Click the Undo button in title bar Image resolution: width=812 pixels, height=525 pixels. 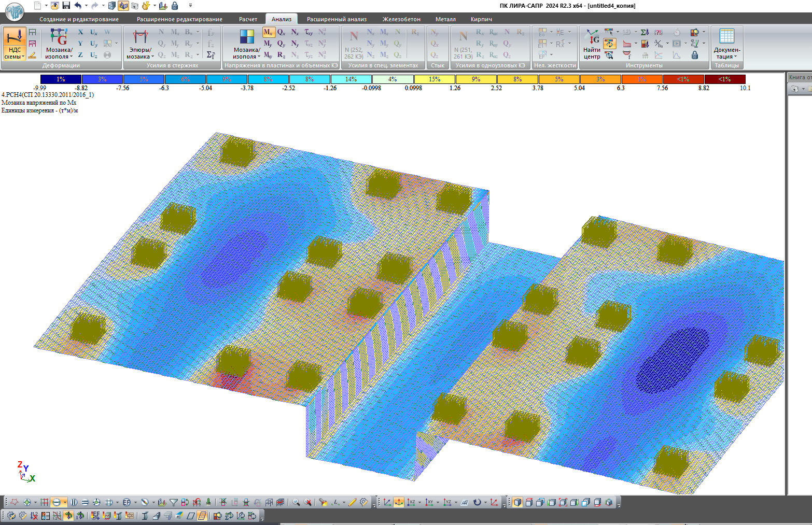77,5
